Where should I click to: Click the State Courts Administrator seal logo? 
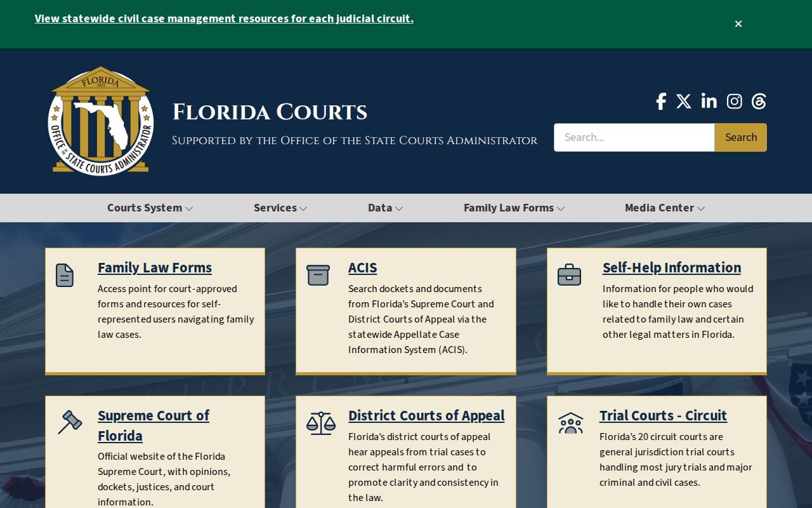[101, 121]
